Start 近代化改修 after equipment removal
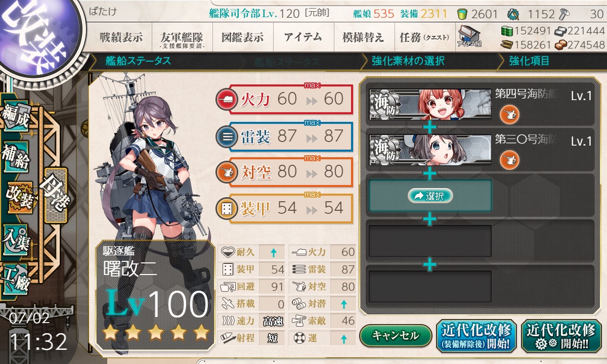 476,336
